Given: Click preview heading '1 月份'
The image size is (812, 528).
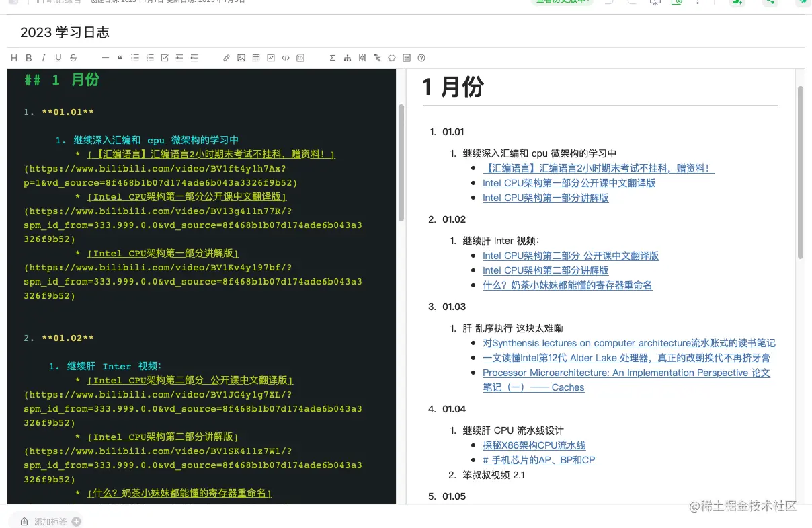Looking at the screenshot, I should (x=453, y=87).
